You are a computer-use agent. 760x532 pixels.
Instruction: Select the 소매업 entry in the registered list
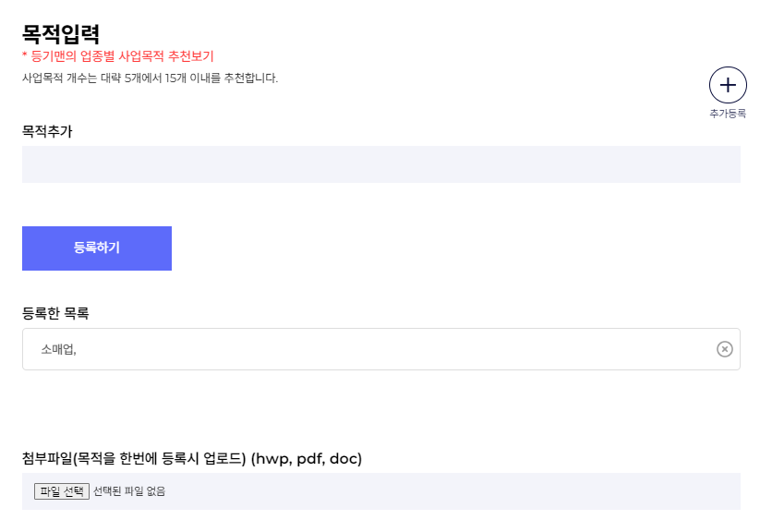point(57,349)
